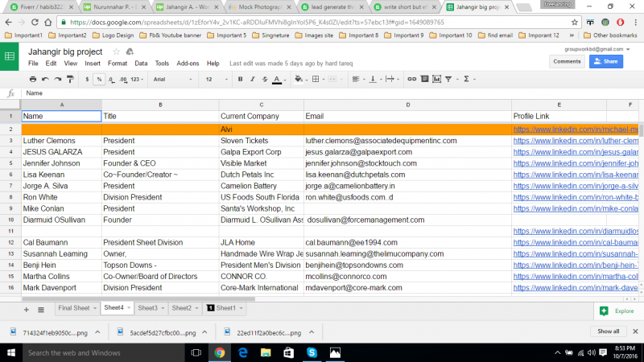Open the font size 12 dropdown
Viewport: 644px width, 362px height.
pyautogui.click(x=217, y=79)
